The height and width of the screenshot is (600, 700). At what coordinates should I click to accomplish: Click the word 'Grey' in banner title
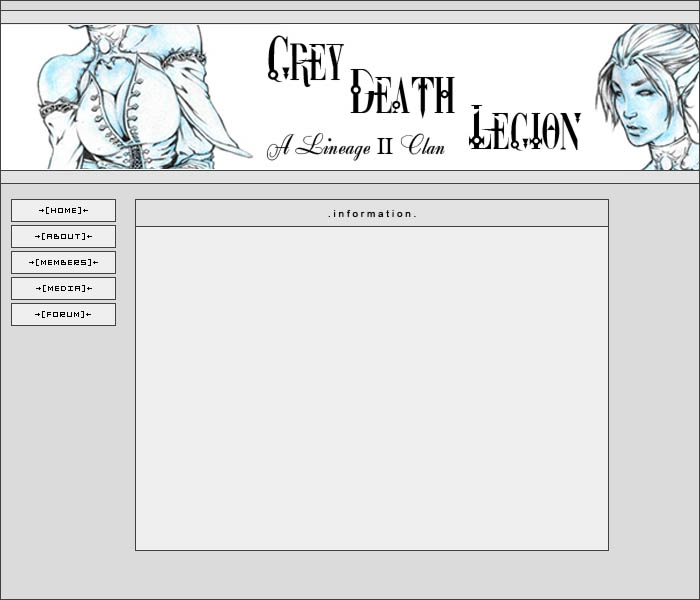(305, 62)
